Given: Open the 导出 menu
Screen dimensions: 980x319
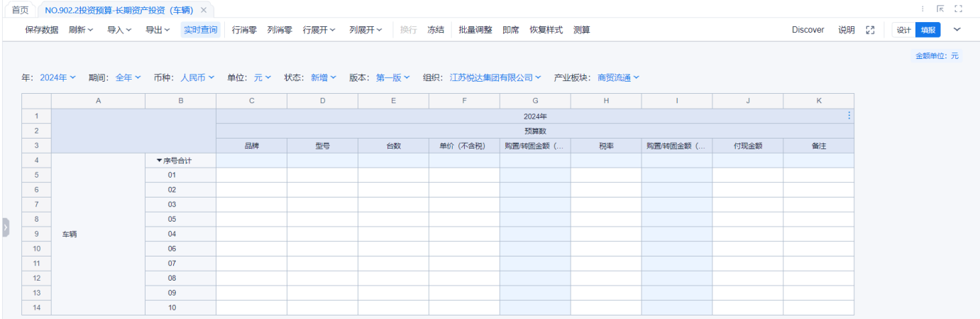Looking at the screenshot, I should [x=158, y=30].
